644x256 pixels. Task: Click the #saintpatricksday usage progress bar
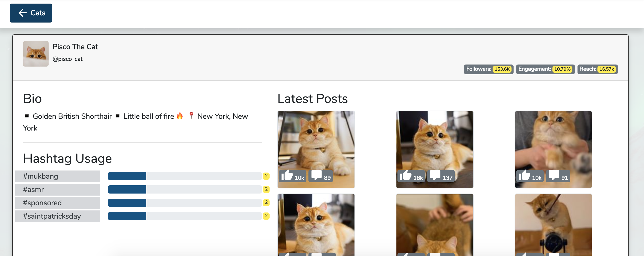coord(185,216)
